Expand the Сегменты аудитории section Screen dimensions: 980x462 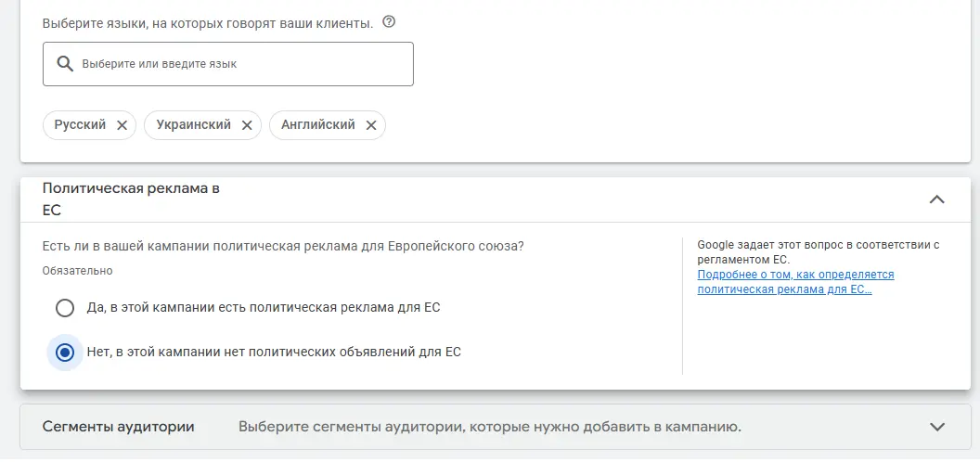tap(937, 427)
